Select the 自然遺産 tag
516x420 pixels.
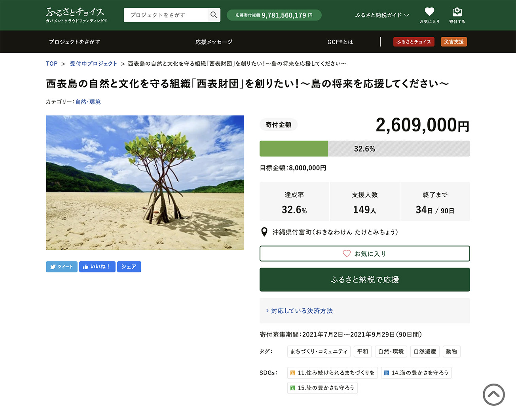425,352
